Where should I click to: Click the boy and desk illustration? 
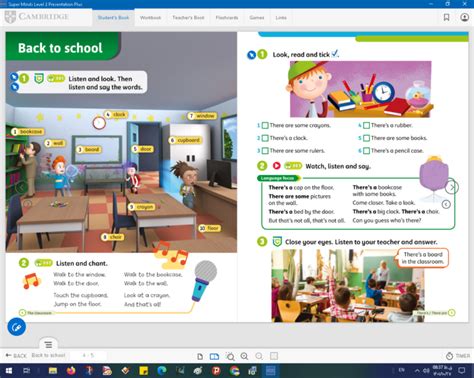360,89
